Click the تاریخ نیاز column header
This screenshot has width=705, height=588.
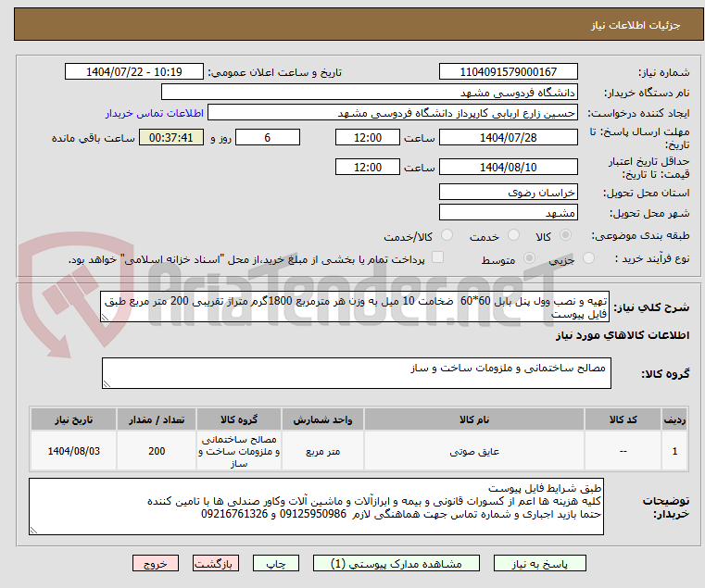tap(74, 419)
